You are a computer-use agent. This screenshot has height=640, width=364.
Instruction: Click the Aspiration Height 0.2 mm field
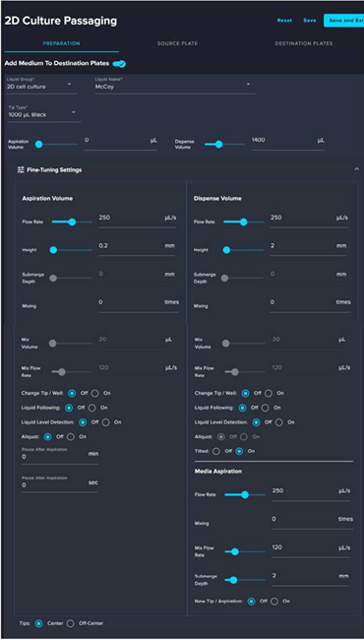138,248
